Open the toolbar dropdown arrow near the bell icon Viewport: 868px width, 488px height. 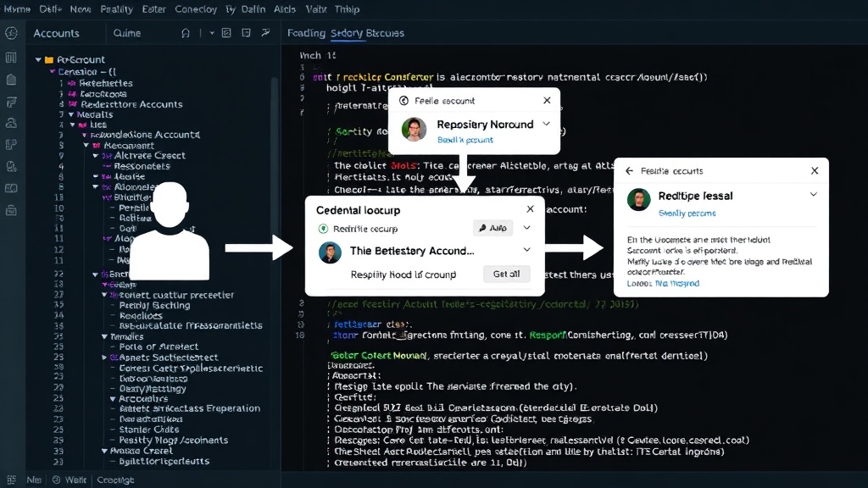(x=211, y=33)
